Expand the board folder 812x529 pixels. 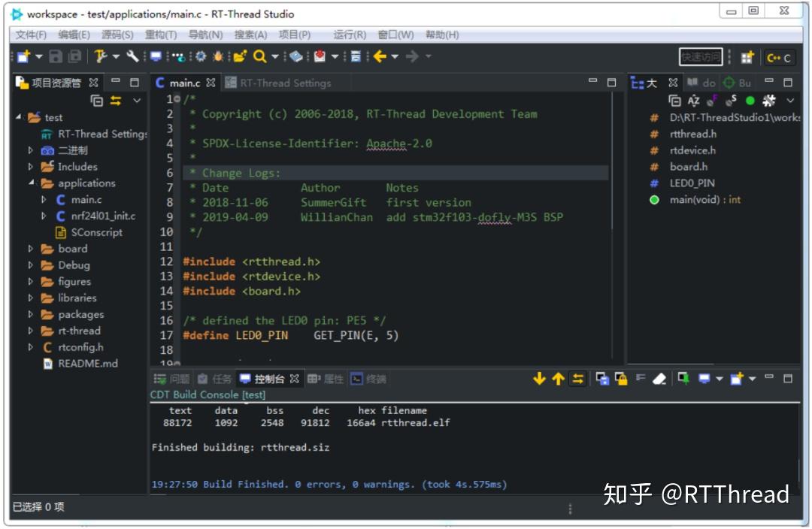pos(31,249)
